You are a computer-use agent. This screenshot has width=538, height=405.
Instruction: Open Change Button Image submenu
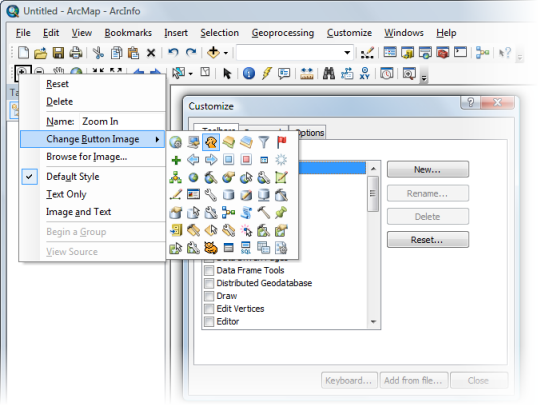93,139
